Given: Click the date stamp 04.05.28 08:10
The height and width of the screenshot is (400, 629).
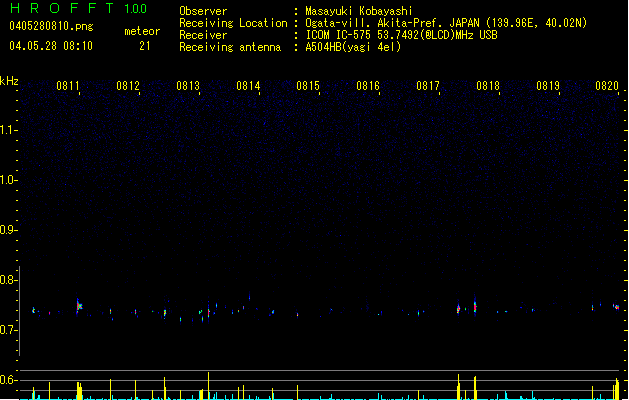Looking at the screenshot, I should tap(51, 46).
